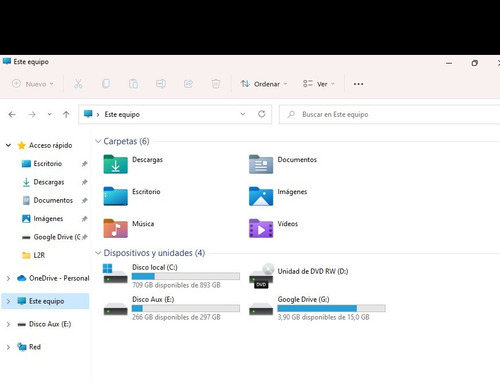Click the pin icon next to Documentos

coord(84,200)
